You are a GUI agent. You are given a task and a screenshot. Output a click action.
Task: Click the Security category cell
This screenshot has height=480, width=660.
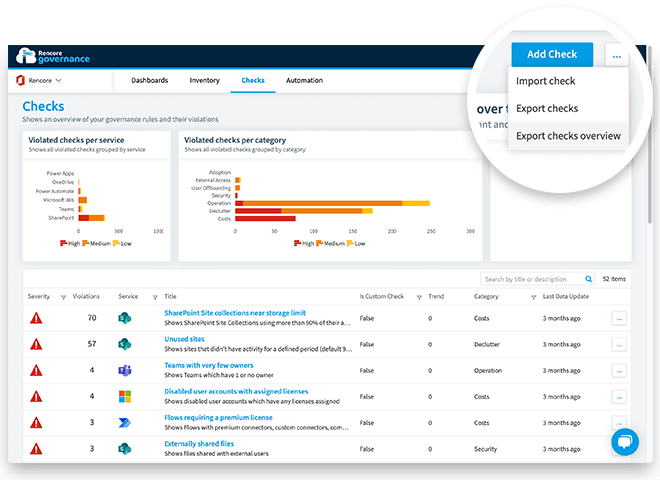[485, 449]
